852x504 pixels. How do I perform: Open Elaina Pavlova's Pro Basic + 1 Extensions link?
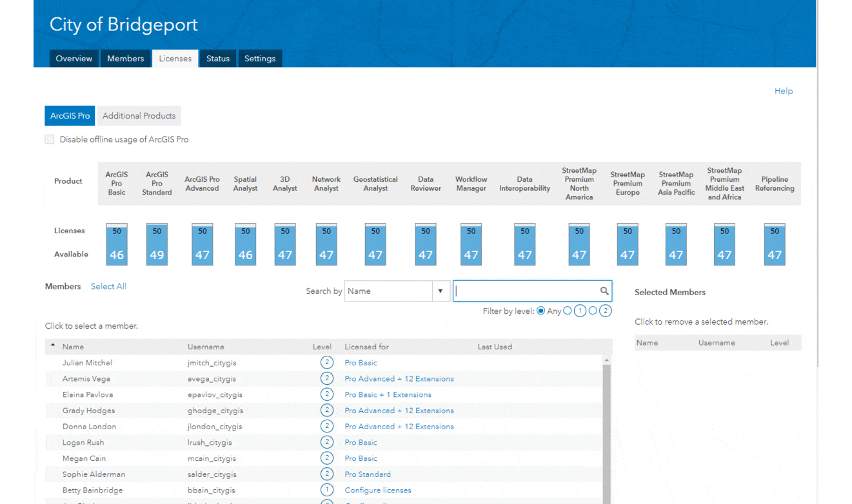pos(388,394)
